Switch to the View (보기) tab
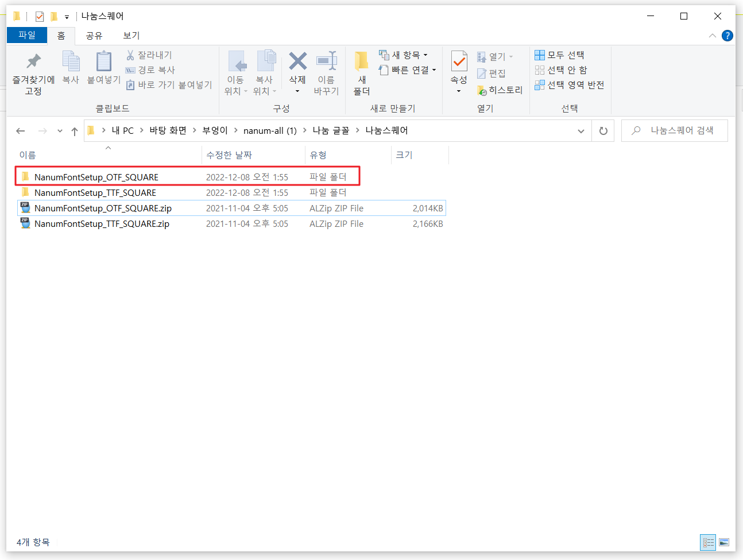This screenshot has height=560, width=743. click(131, 36)
